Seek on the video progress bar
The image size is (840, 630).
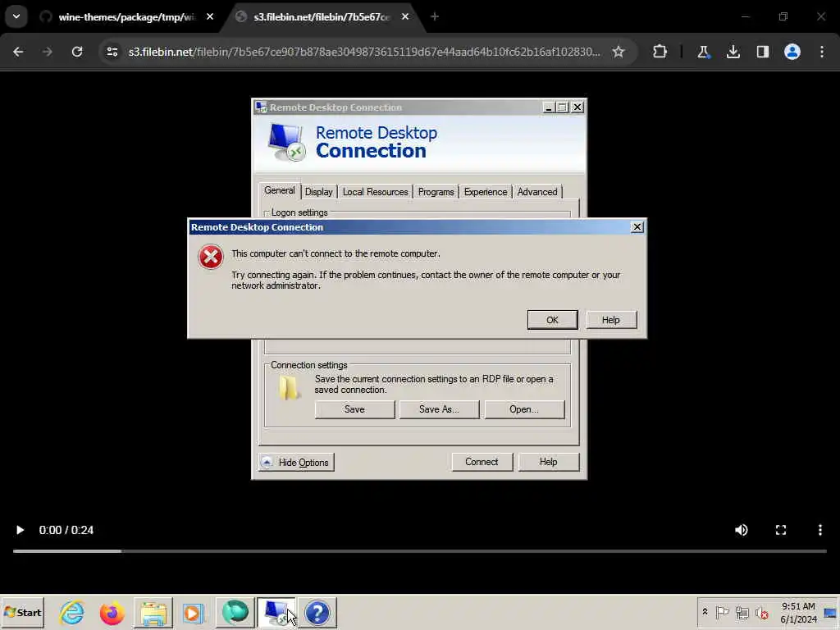[420, 550]
